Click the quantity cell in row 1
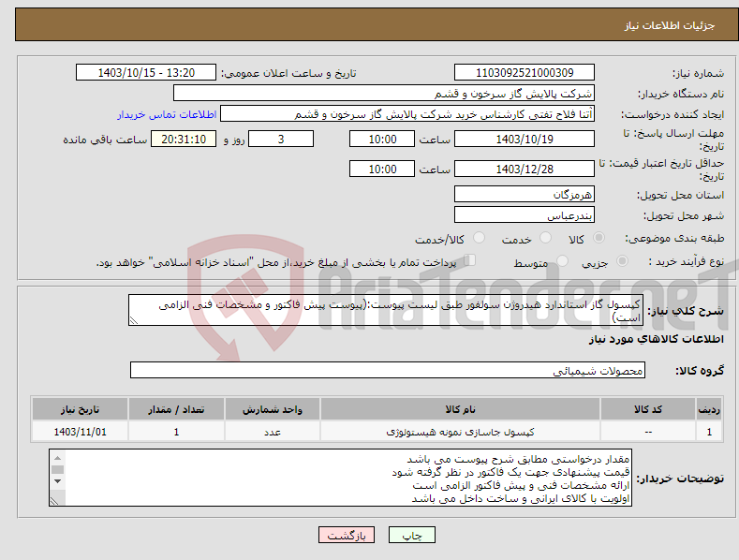739x560 pixels. point(176,432)
